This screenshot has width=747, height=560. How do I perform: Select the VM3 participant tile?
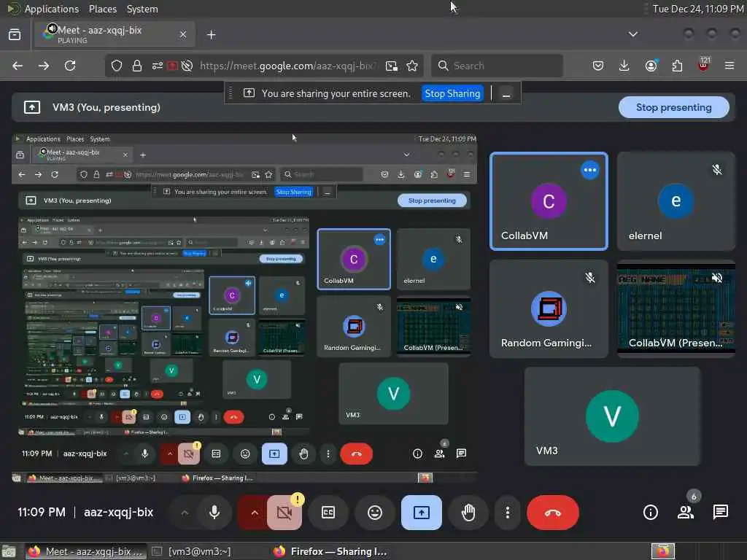[x=612, y=416]
